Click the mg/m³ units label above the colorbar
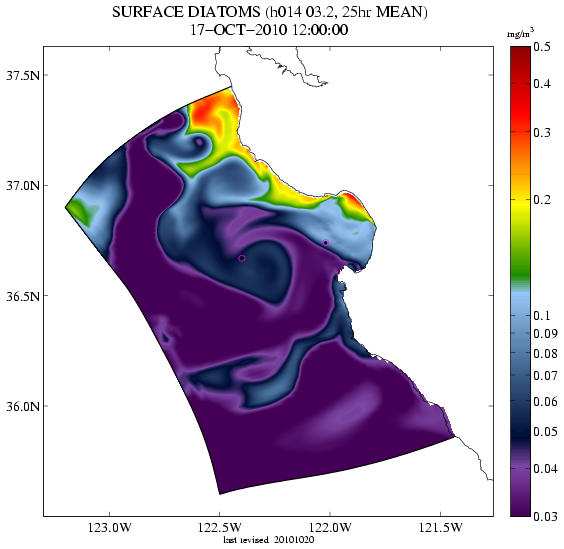The height and width of the screenshot is (549, 564). click(520, 34)
